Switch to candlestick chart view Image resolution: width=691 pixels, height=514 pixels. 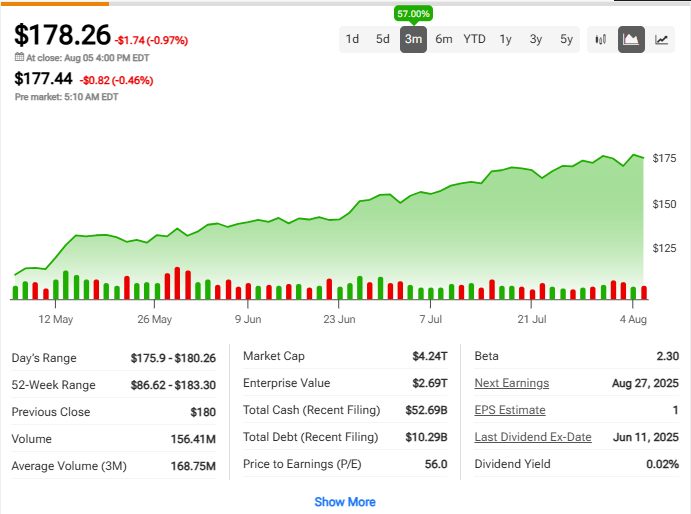(x=601, y=40)
